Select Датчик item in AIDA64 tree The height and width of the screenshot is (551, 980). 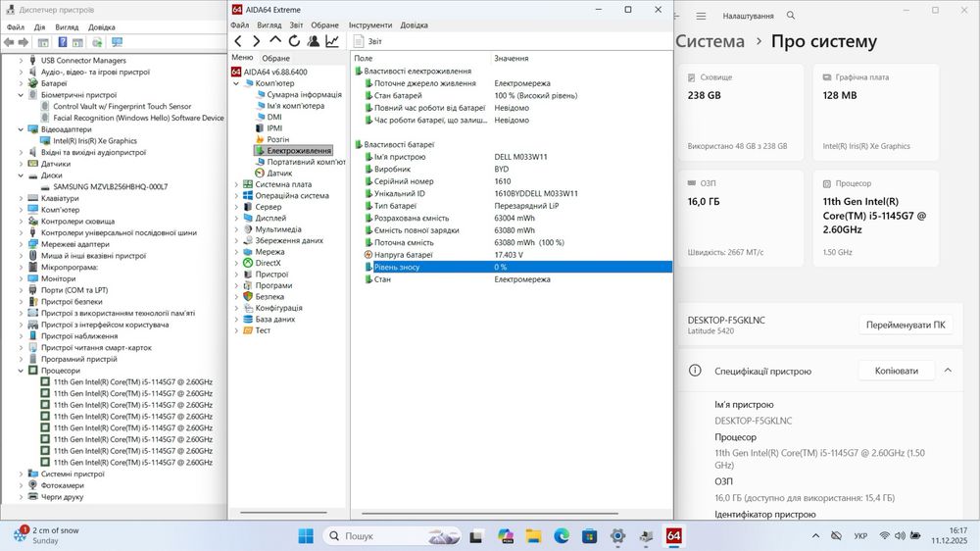pos(279,174)
